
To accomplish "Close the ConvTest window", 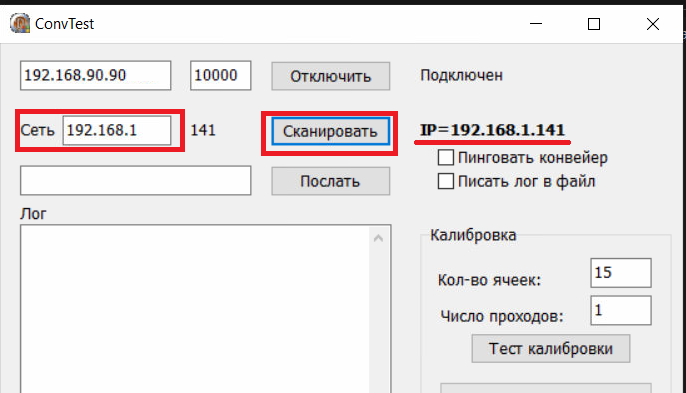I will (653, 24).
